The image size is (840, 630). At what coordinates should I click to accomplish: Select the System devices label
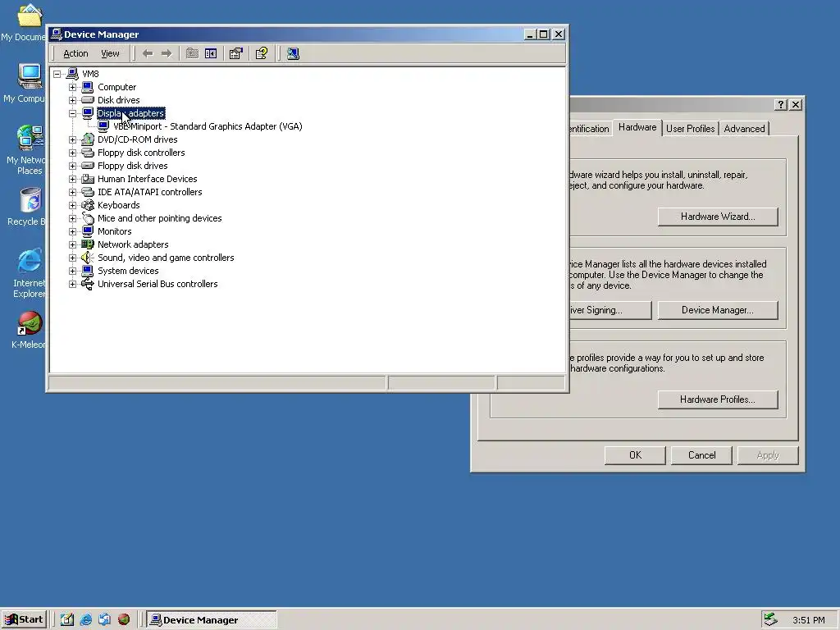128,271
